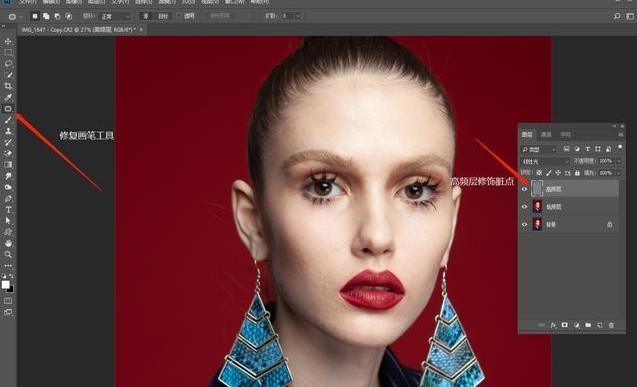Open the layer blend mode dropdown
The height and width of the screenshot is (387, 637).
pyautogui.click(x=546, y=161)
